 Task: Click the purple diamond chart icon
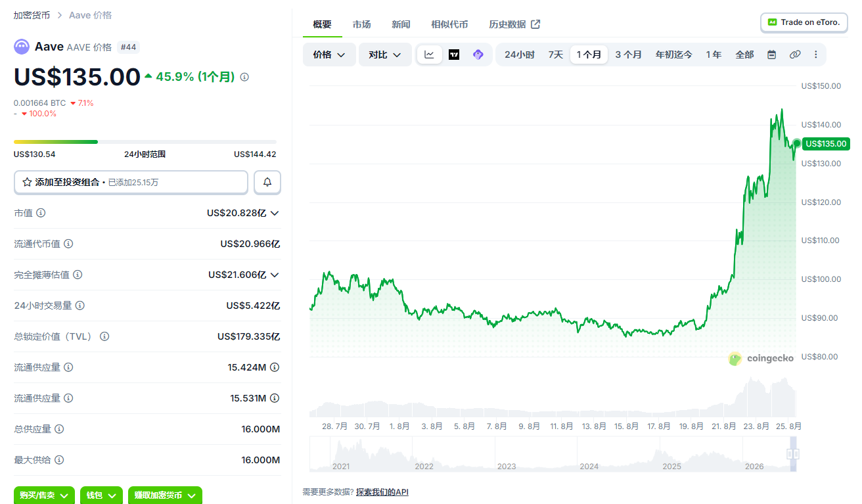click(x=478, y=55)
